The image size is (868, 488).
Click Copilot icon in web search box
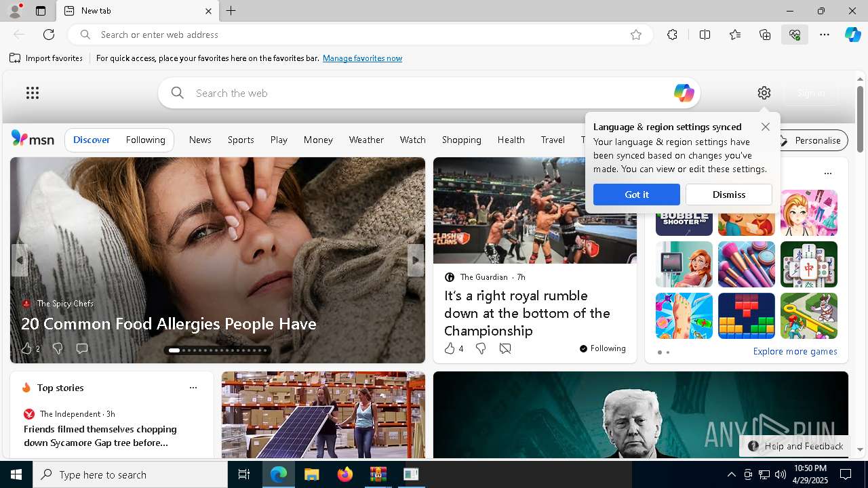coord(684,93)
